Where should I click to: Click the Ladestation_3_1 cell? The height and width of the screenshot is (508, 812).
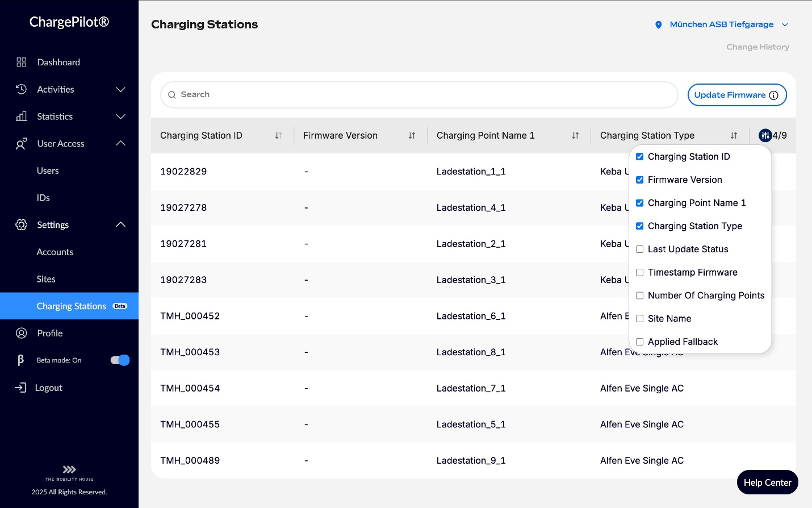pos(471,280)
